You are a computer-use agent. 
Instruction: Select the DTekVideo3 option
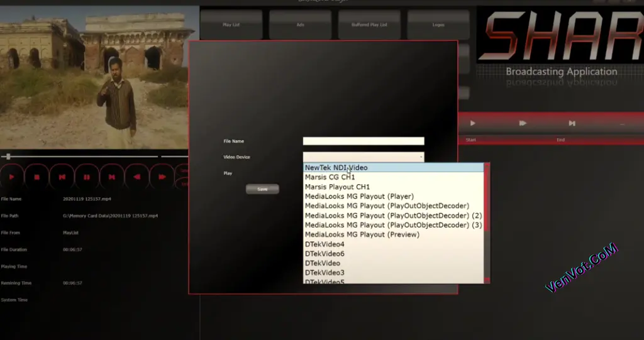coord(394,273)
